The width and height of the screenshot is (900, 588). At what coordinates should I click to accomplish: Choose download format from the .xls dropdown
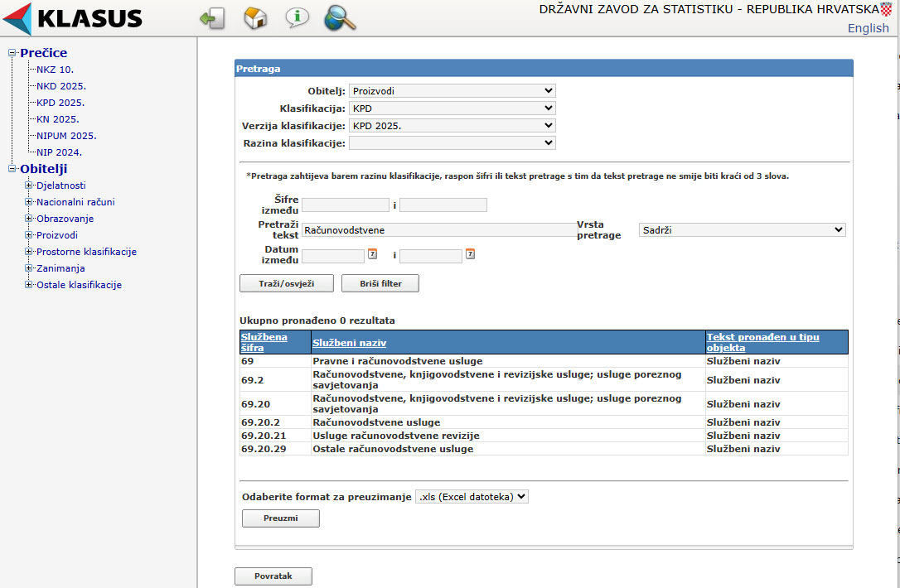pyautogui.click(x=472, y=497)
